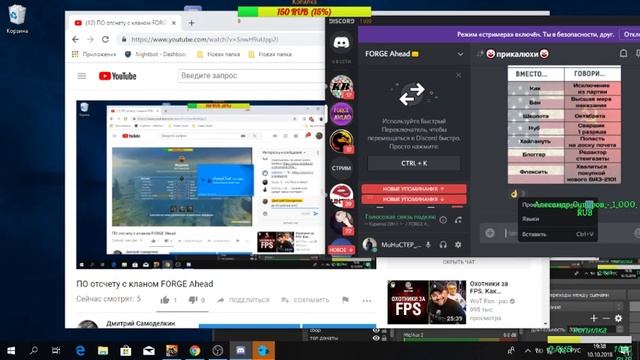Switch to OBS Studio from taskbar
Image resolution: width=640 pixels, height=360 pixels.
click(218, 350)
